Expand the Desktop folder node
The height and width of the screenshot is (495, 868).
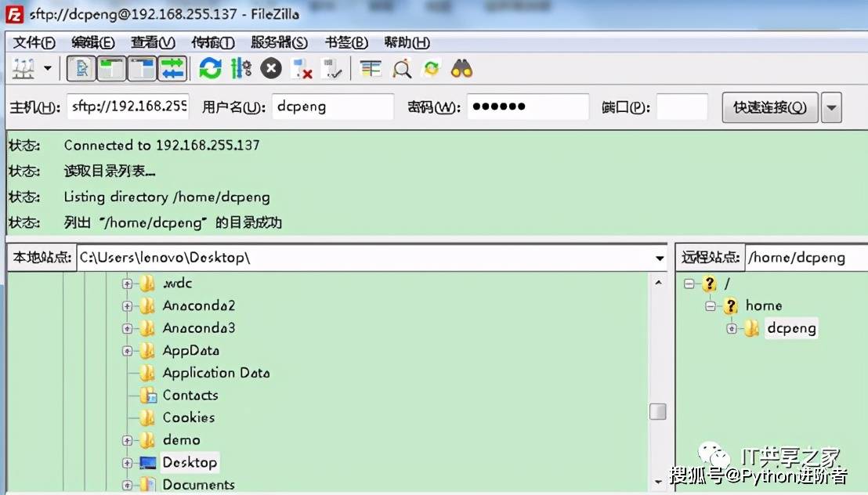click(x=128, y=463)
